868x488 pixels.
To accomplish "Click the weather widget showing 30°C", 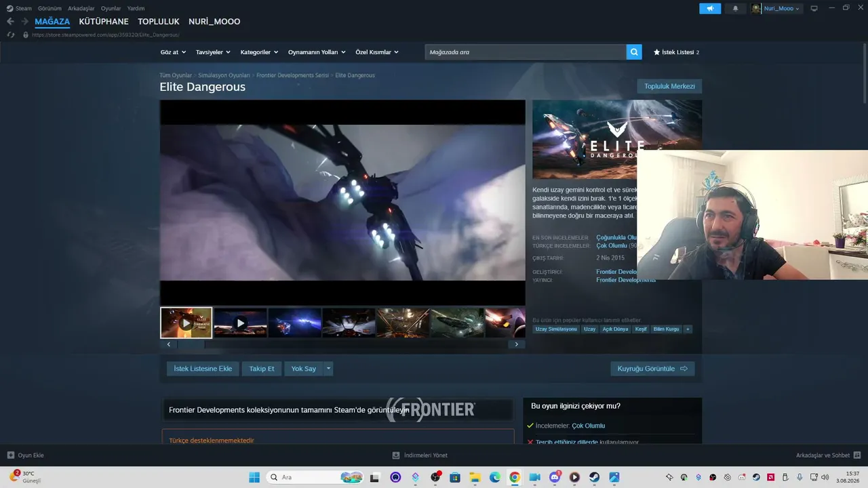I will 26,476.
